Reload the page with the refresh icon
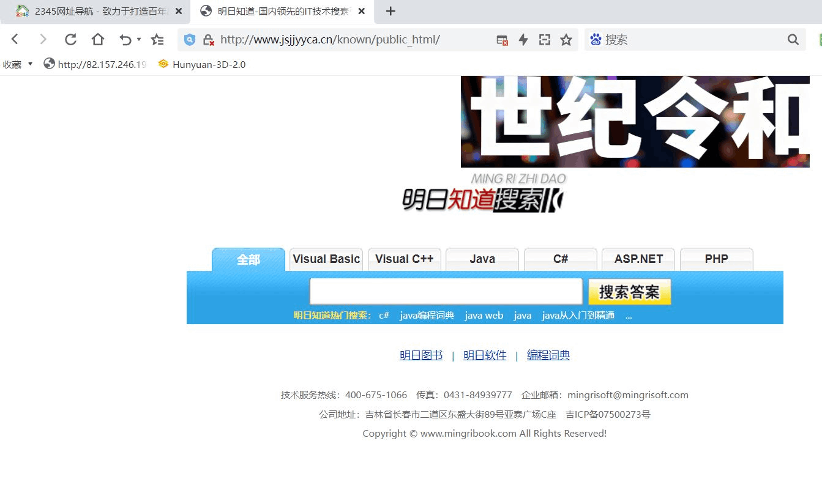 pos(70,40)
